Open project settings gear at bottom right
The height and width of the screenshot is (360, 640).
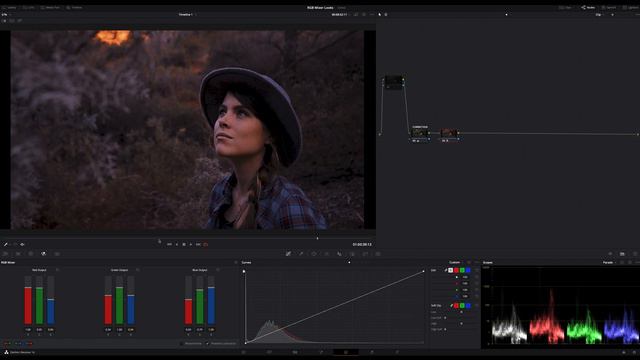point(635,352)
